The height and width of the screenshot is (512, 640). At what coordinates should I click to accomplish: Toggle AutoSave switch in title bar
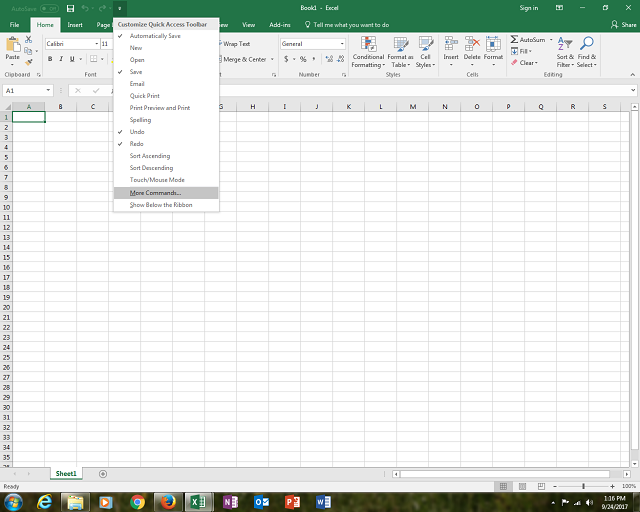click(x=49, y=8)
